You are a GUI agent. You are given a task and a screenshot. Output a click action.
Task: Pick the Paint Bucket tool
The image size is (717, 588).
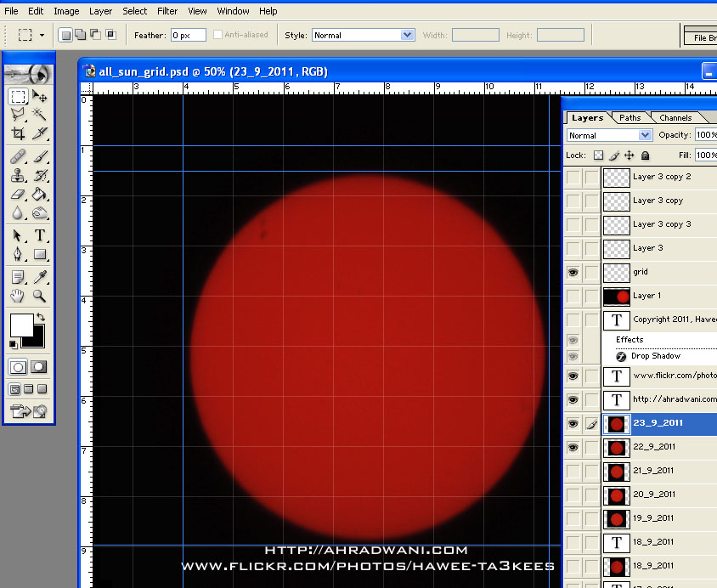point(40,195)
